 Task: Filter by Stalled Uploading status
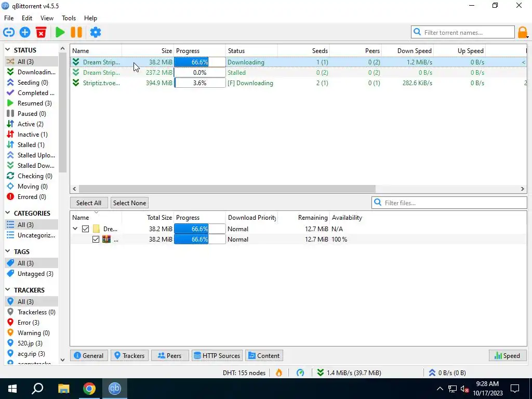31,155
